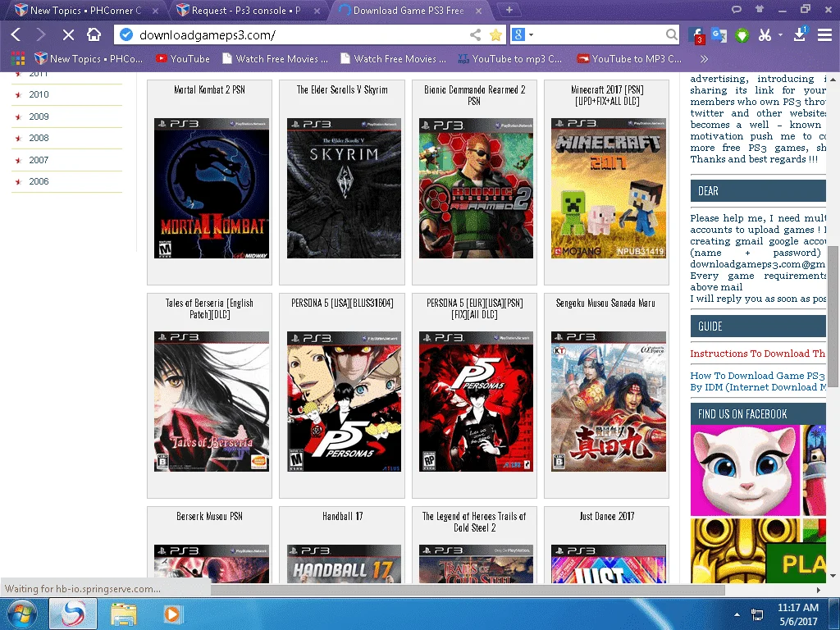Click the chat bubble icon in title bar

(x=737, y=9)
